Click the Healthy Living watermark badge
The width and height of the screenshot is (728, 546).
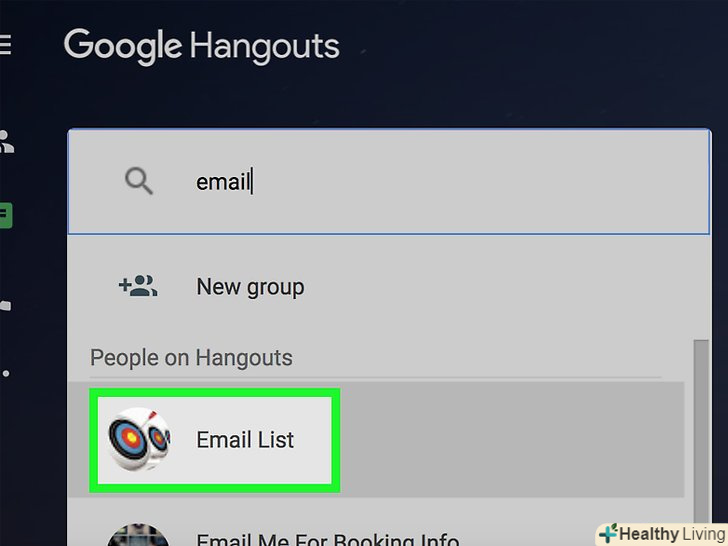tap(662, 534)
